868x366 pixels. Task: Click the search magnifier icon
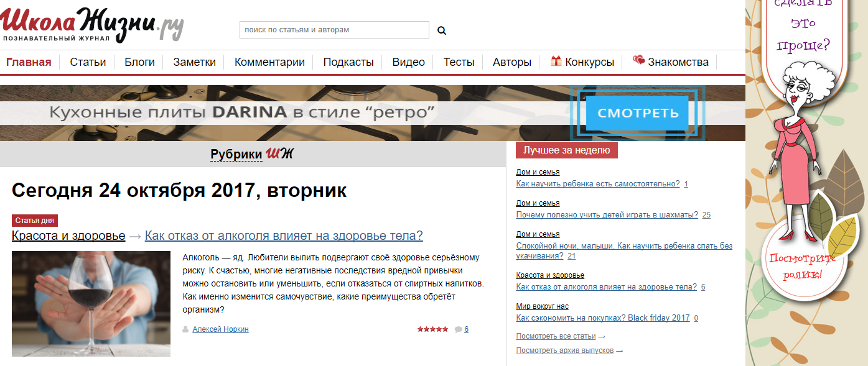(x=442, y=30)
